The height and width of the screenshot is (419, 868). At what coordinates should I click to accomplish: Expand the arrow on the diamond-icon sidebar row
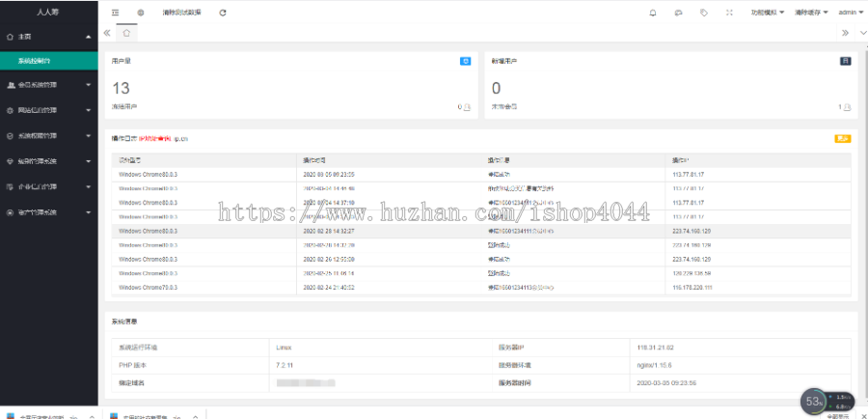[89, 161]
